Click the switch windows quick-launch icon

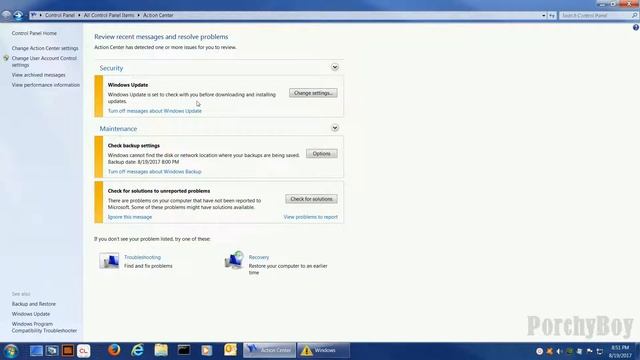click(x=52, y=351)
